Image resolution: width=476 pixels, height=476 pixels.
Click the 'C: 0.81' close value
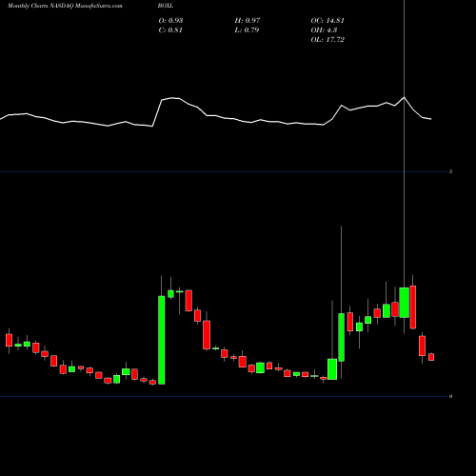pyautogui.click(x=170, y=30)
